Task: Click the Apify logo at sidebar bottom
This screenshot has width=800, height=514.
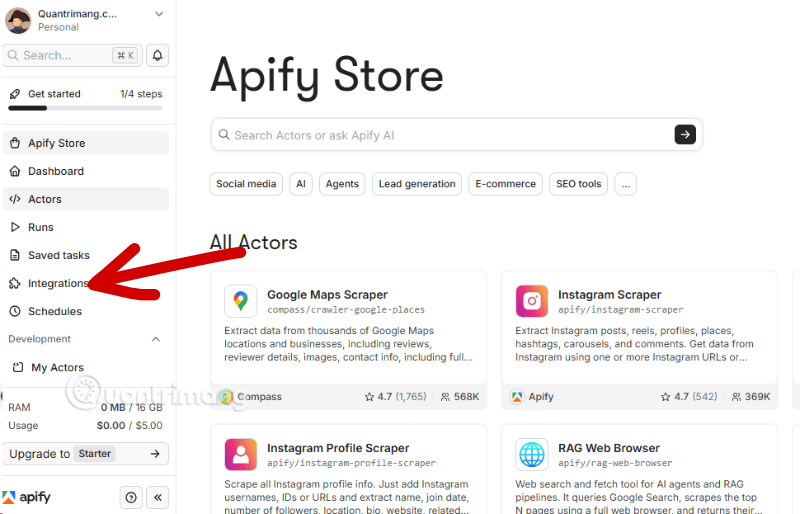Action: [27, 497]
